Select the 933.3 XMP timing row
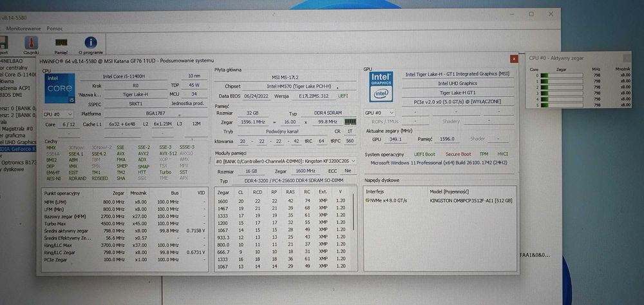Image resolution: width=644 pixels, height=305 pixels. pyautogui.click(x=283, y=237)
